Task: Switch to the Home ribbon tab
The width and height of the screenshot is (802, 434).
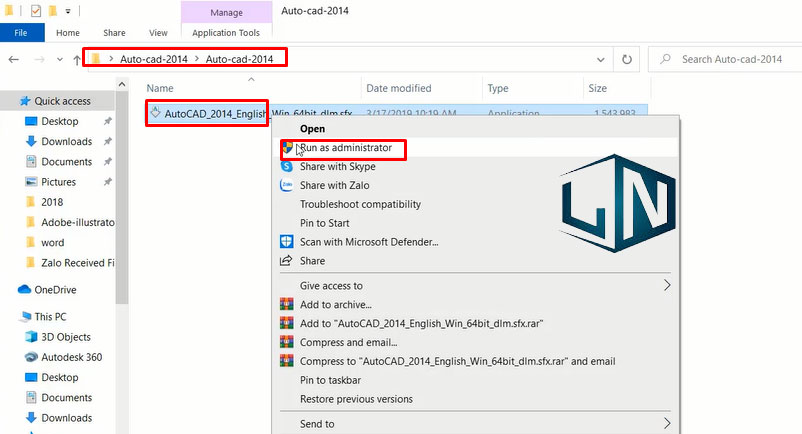Action: (68, 33)
